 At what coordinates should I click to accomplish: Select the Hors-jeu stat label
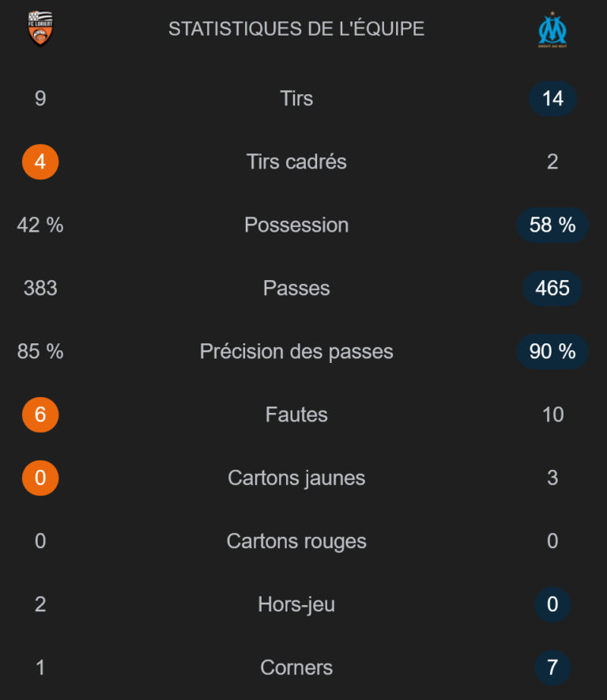click(x=296, y=604)
